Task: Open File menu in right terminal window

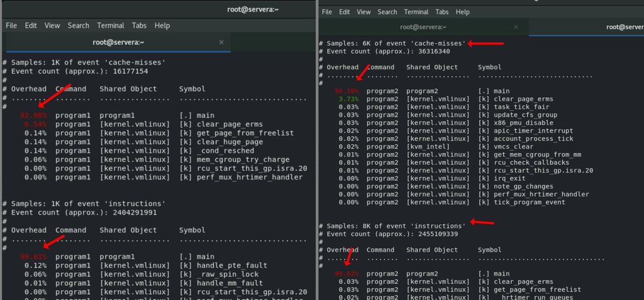Action: coord(327,12)
